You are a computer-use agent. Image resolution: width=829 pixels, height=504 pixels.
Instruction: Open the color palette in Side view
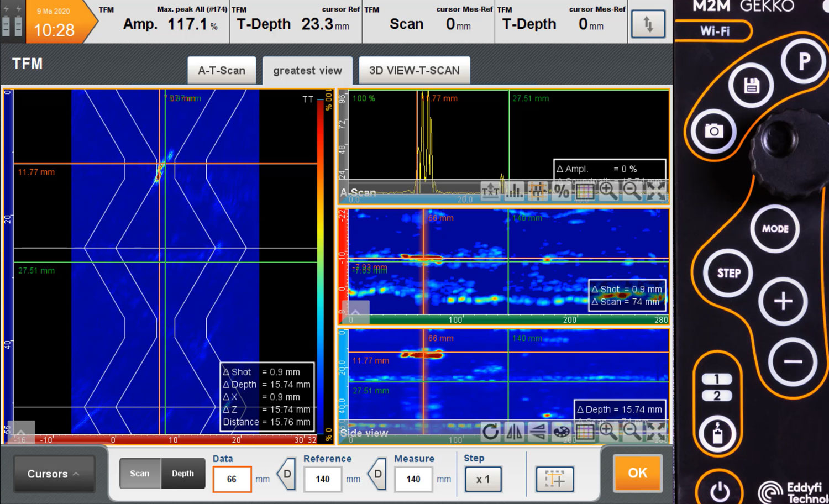pyautogui.click(x=561, y=432)
